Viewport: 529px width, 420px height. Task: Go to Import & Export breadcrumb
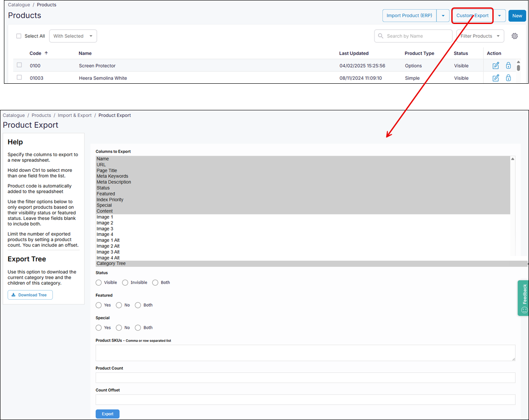[x=75, y=116]
